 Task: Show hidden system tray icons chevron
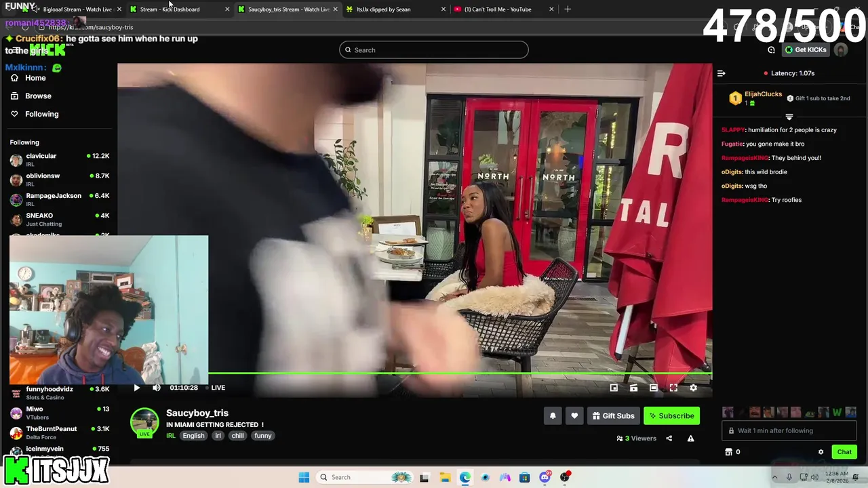tap(774, 477)
